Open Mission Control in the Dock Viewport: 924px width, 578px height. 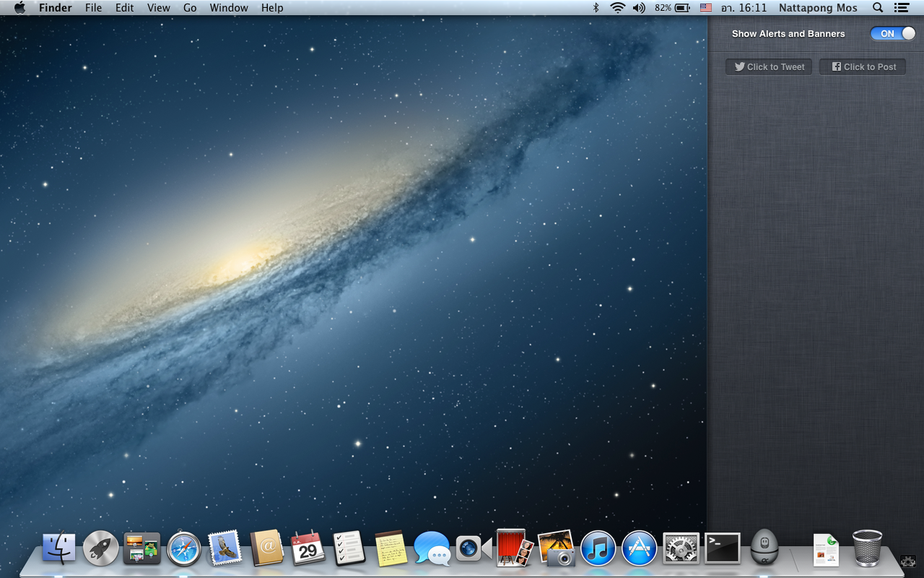(x=141, y=548)
